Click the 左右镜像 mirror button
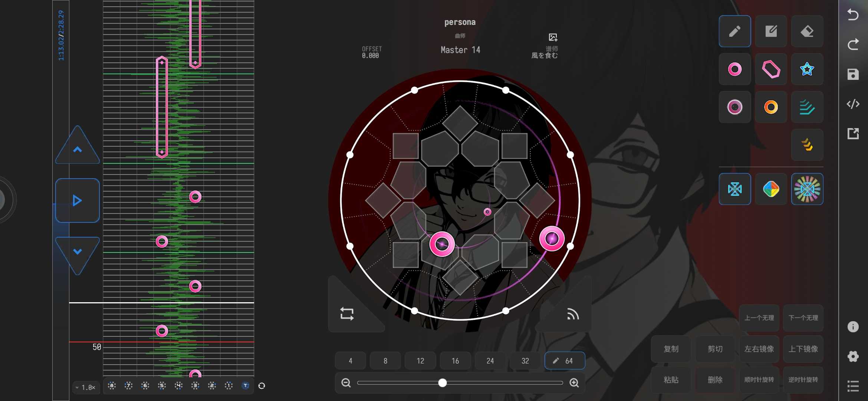The image size is (868, 401). coord(759,349)
